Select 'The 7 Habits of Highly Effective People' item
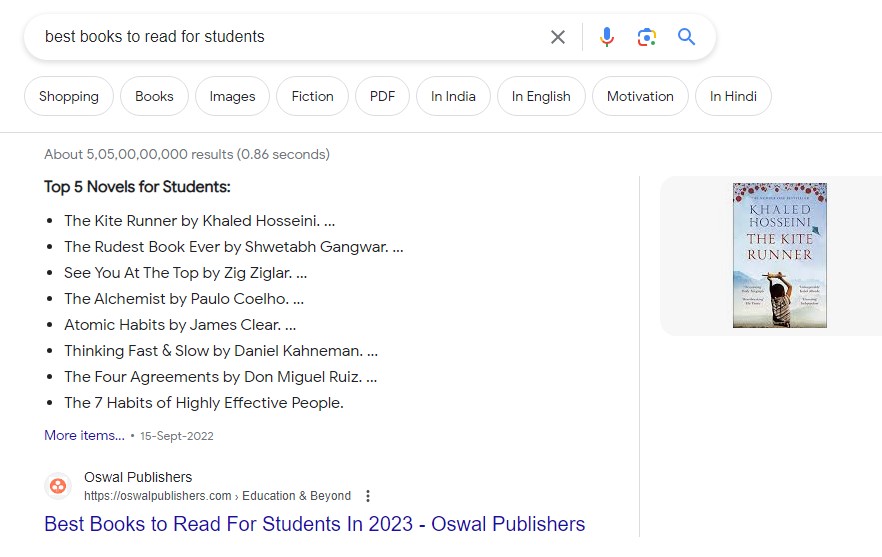The height and width of the screenshot is (557, 882). click(x=204, y=403)
